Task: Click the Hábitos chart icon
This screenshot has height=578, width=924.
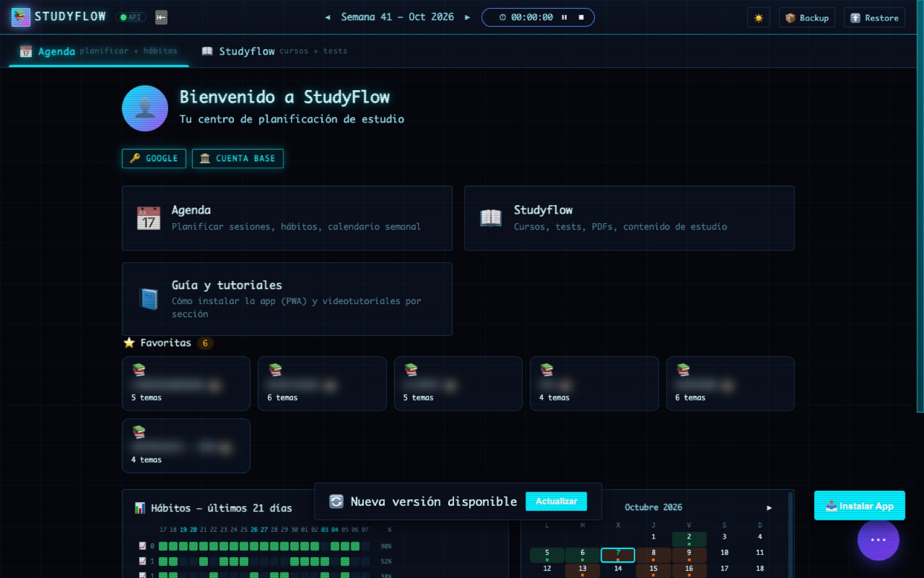Action: 140,508
